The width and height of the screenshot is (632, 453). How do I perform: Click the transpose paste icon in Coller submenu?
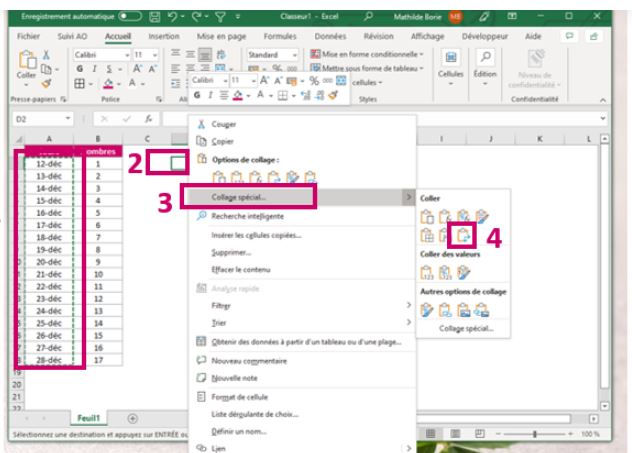pyautogui.click(x=463, y=235)
